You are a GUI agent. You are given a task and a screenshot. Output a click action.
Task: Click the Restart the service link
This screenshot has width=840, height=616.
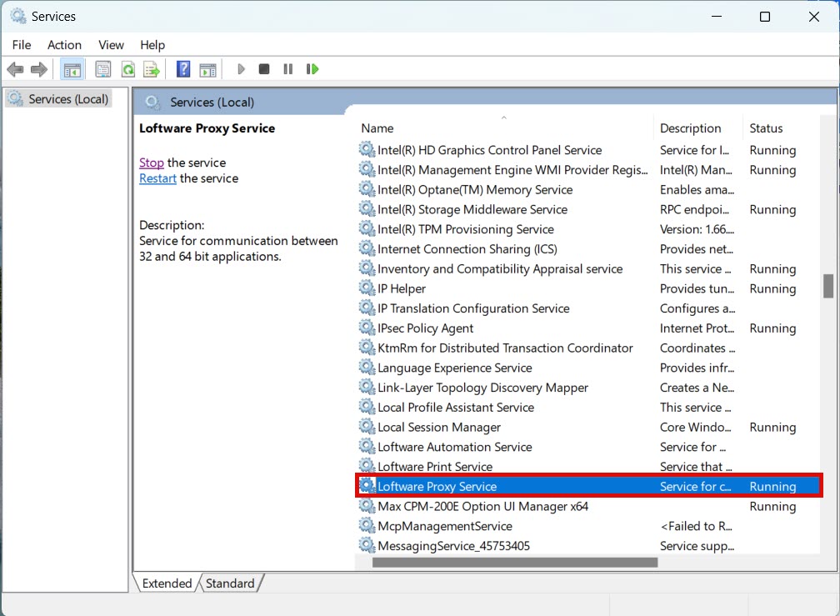[157, 178]
